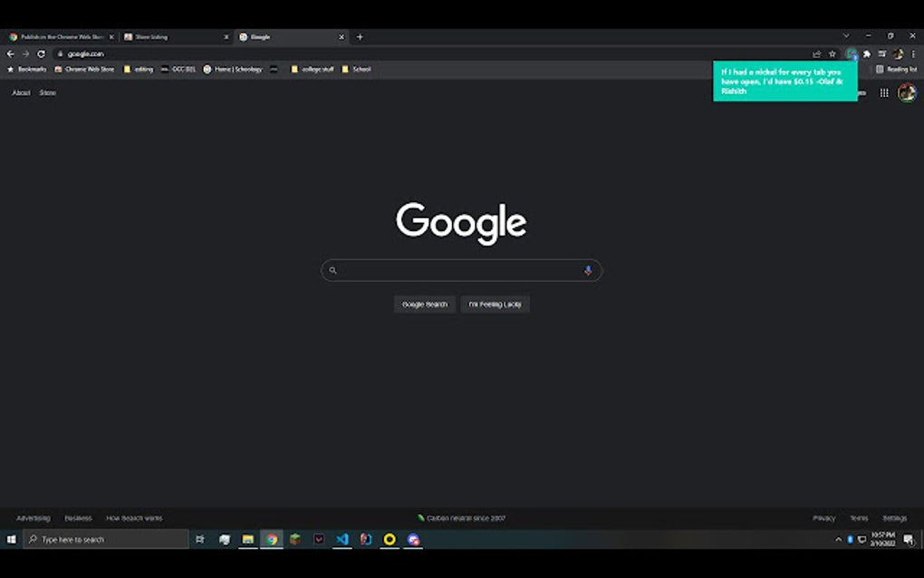Open the Privacy link in the footer

click(x=824, y=517)
